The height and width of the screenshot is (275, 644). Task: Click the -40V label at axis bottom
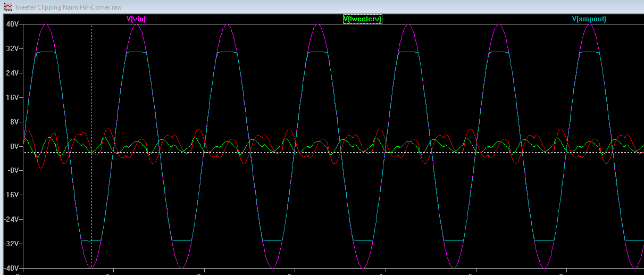coord(11,268)
